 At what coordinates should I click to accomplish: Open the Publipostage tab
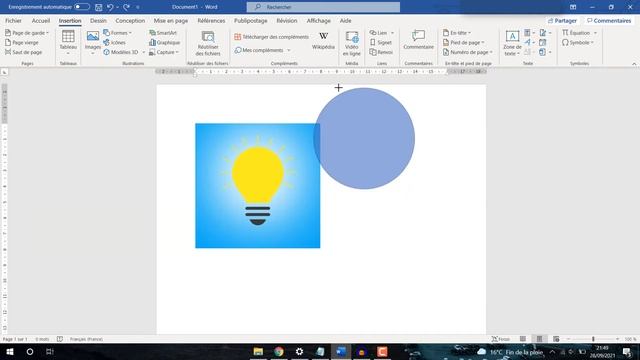[251, 20]
